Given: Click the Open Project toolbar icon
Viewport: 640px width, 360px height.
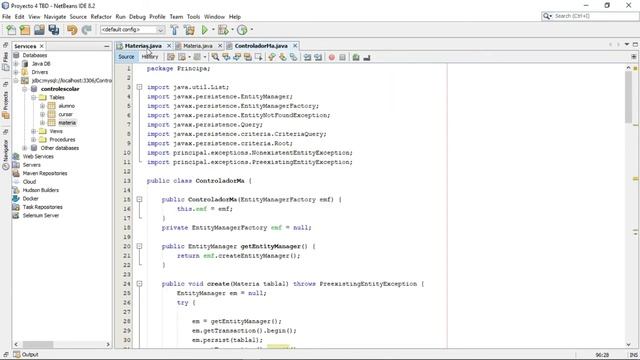Looking at the screenshot, I should (x=39, y=30).
